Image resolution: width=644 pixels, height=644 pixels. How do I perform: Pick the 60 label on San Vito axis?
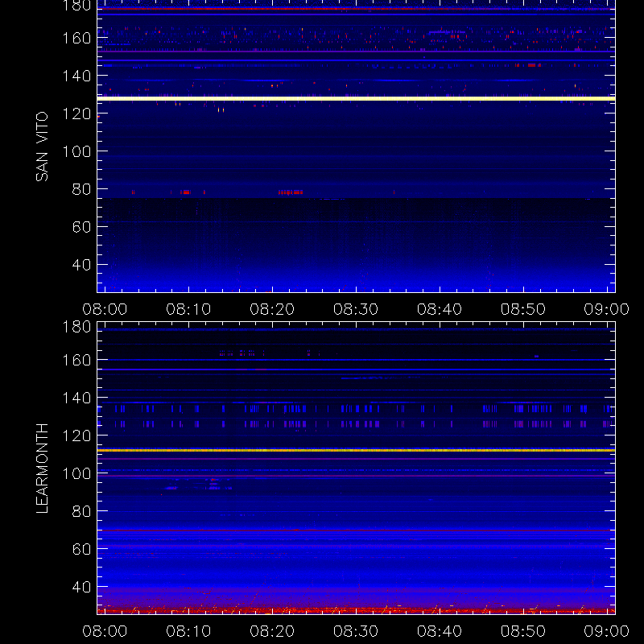point(81,227)
